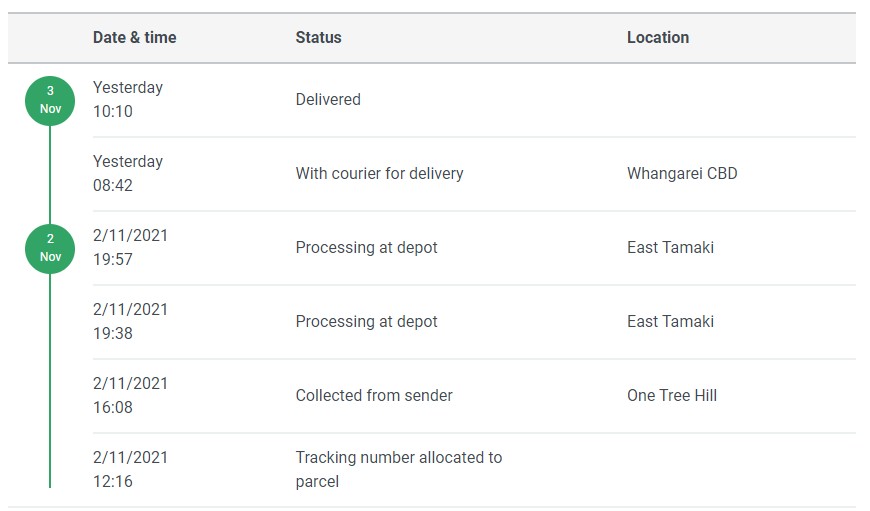Click the Whangarei CBD location
This screenshot has width=870, height=511.
point(682,174)
